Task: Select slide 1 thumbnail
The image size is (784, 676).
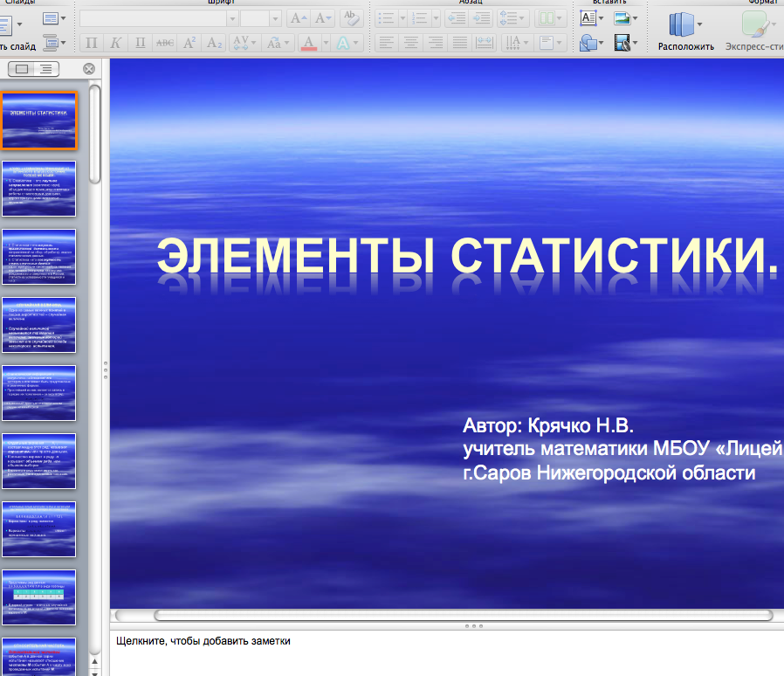Action: pyautogui.click(x=39, y=121)
